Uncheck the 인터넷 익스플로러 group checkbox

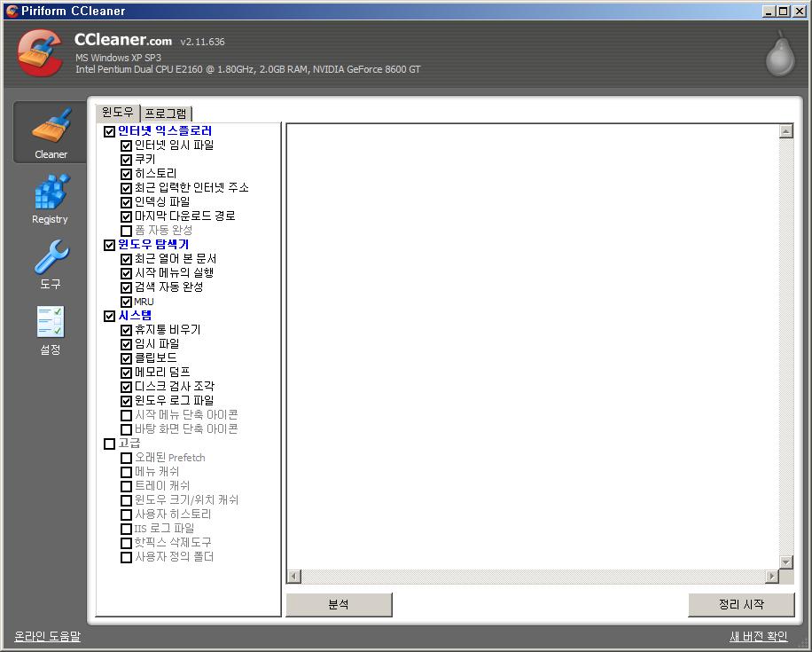[109, 131]
